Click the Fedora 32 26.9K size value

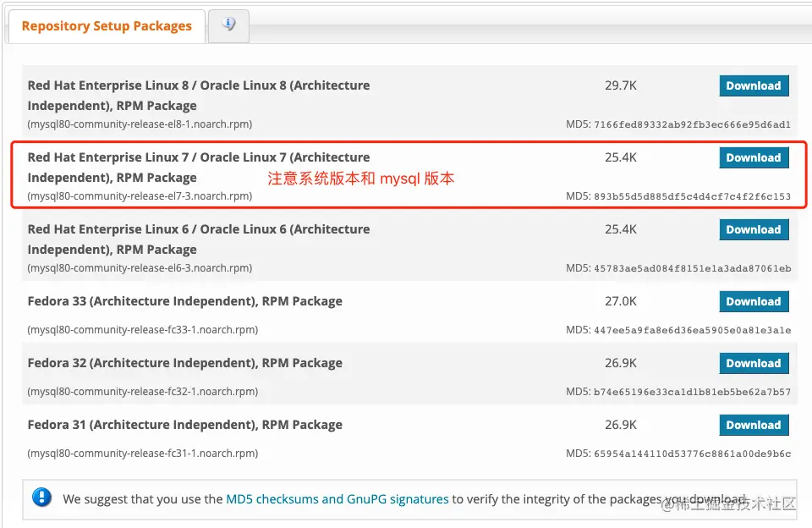pyautogui.click(x=621, y=363)
